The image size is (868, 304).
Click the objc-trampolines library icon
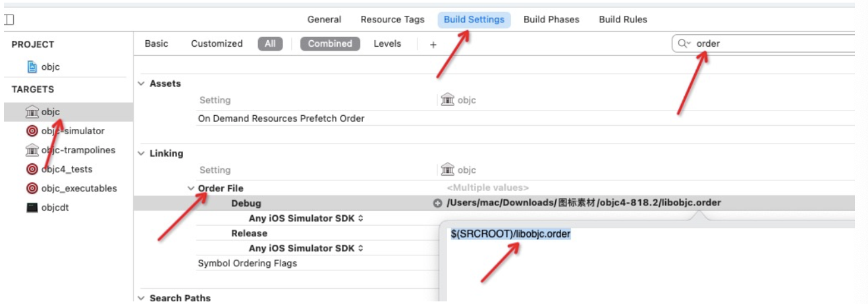point(32,150)
